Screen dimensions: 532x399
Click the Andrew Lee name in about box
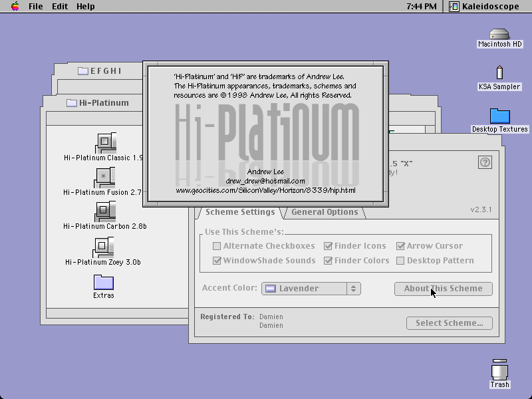tap(265, 172)
